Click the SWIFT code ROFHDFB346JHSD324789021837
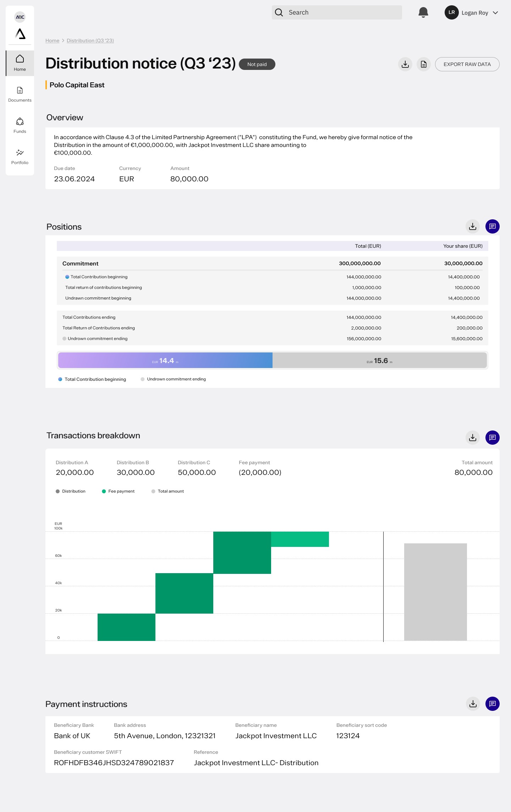 (114, 763)
